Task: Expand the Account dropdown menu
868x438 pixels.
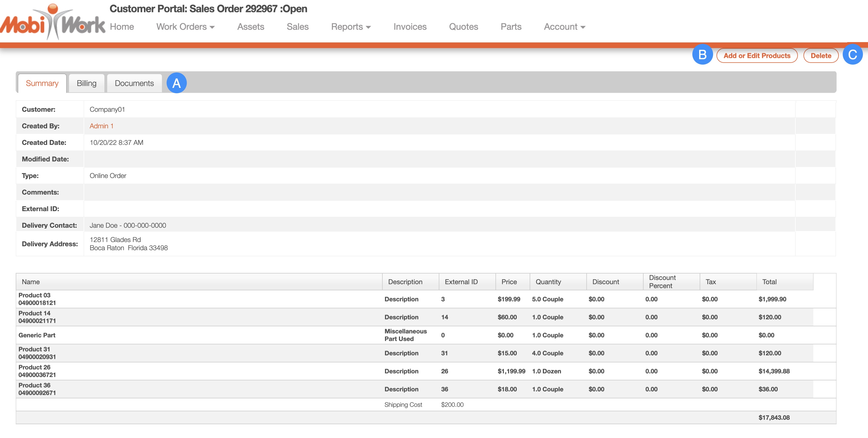Action: tap(564, 27)
